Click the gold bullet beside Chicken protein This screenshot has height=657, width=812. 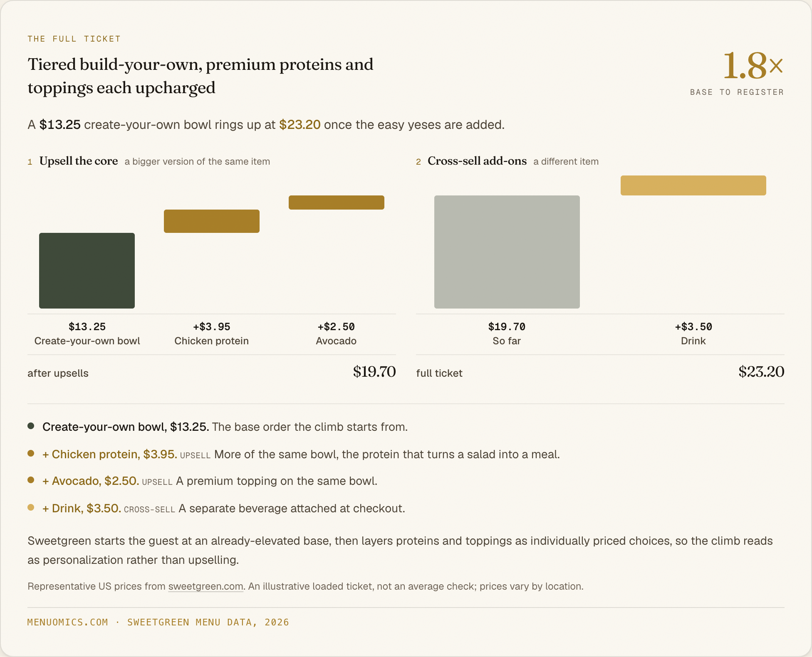[x=31, y=453]
